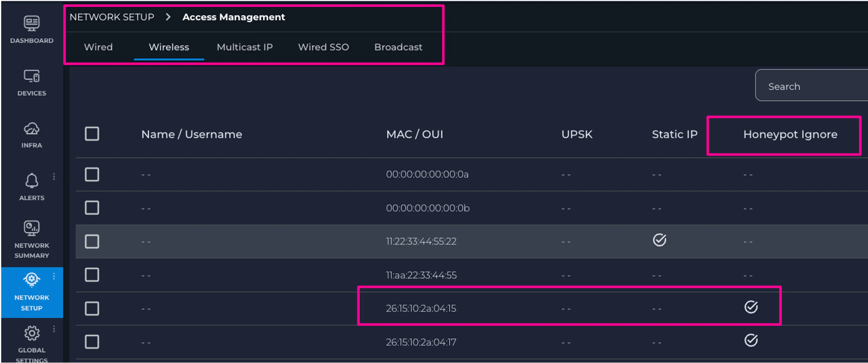Screen dimensions: 868x363
Task: Click the NETWORK SETUP breadcrumb link
Action: [x=112, y=17]
